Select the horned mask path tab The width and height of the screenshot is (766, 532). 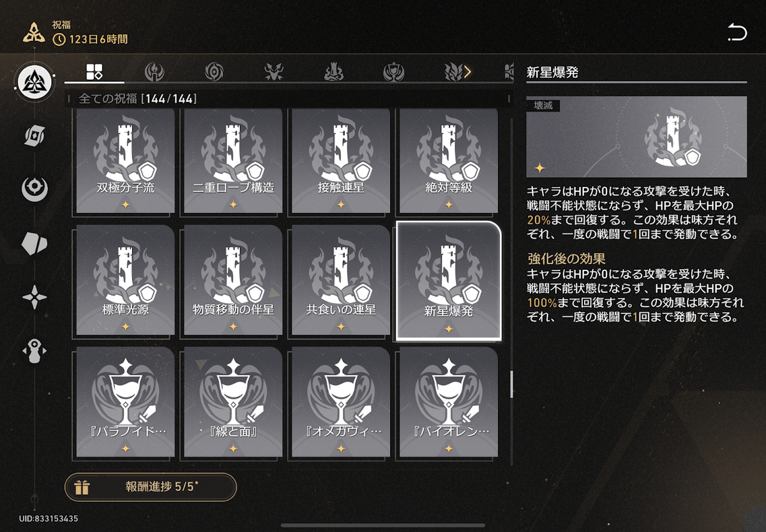click(x=274, y=72)
